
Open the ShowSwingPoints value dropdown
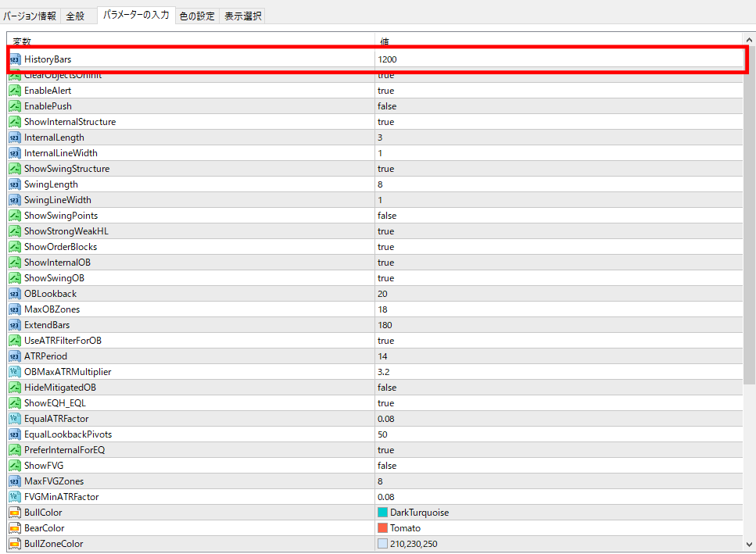[x=387, y=216]
